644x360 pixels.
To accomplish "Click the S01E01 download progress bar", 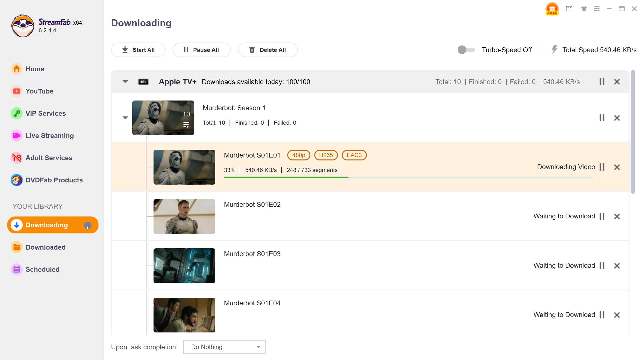I will pyautogui.click(x=408, y=178).
